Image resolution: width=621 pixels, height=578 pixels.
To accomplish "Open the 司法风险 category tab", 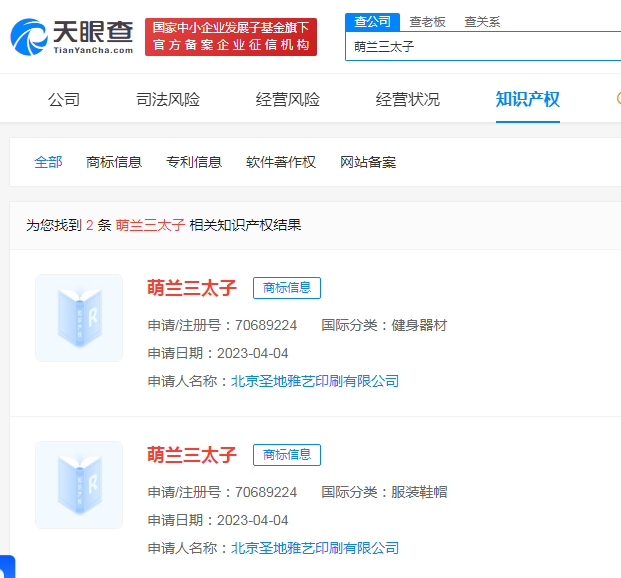I will click(x=168, y=99).
